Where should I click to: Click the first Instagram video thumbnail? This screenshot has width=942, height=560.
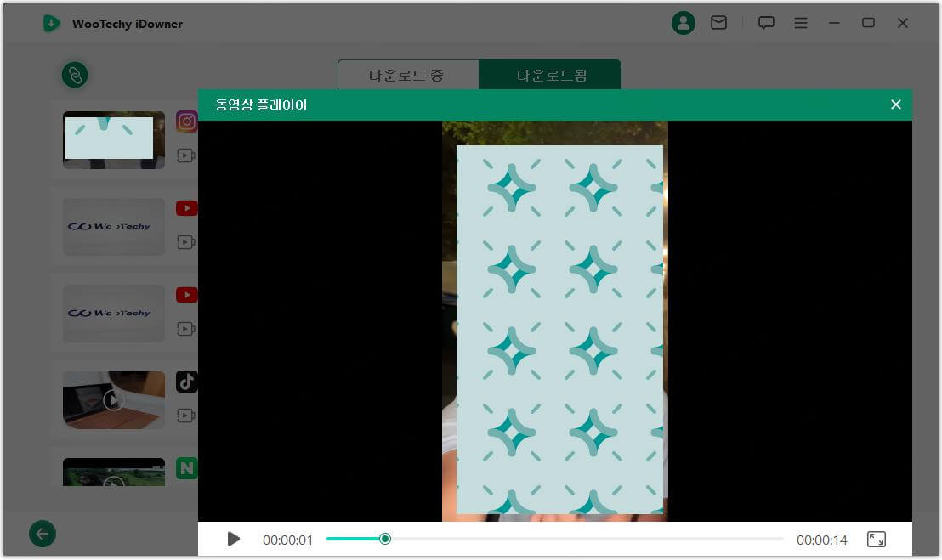[113, 139]
